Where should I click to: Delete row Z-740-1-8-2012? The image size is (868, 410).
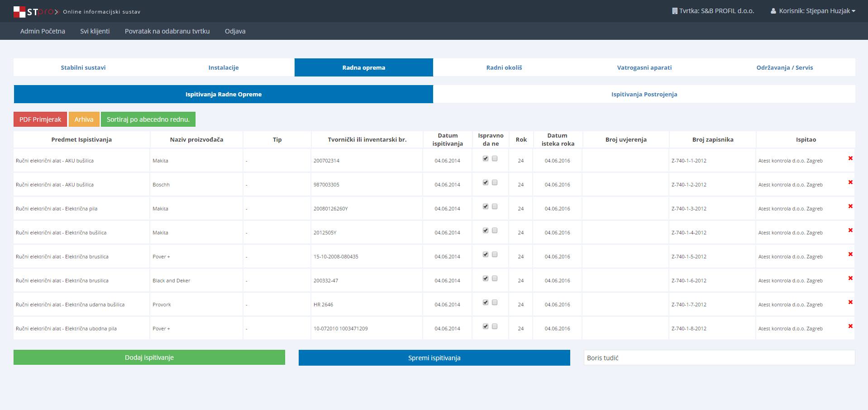[850, 326]
